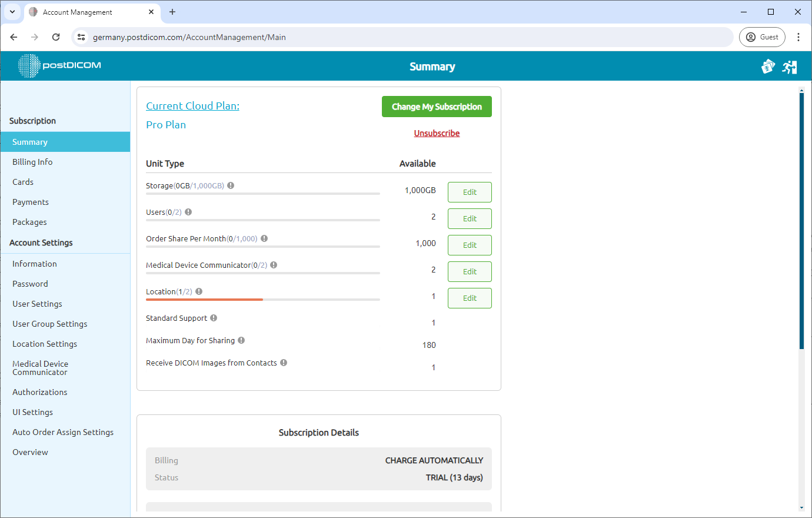Open the Chrome three-dot menu
Screen dimensions: 812x518
798,36
